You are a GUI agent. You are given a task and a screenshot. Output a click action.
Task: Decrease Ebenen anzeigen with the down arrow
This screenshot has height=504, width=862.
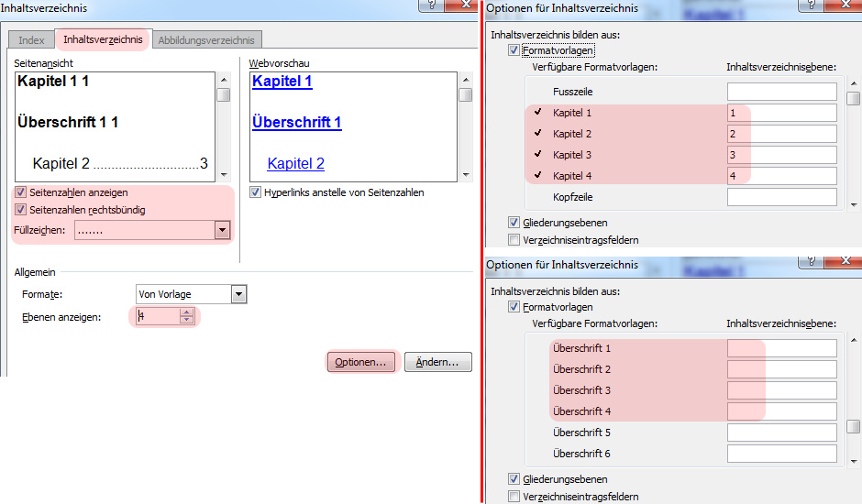pyautogui.click(x=187, y=321)
